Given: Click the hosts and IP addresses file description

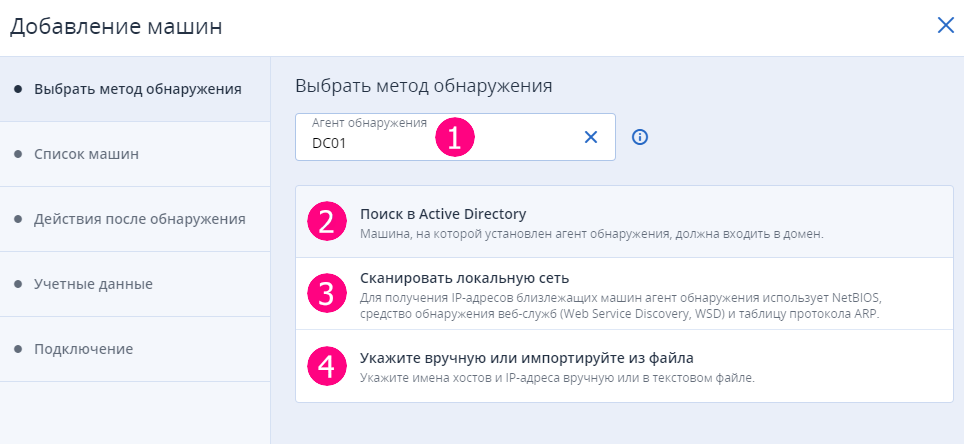Looking at the screenshot, I should (556, 378).
